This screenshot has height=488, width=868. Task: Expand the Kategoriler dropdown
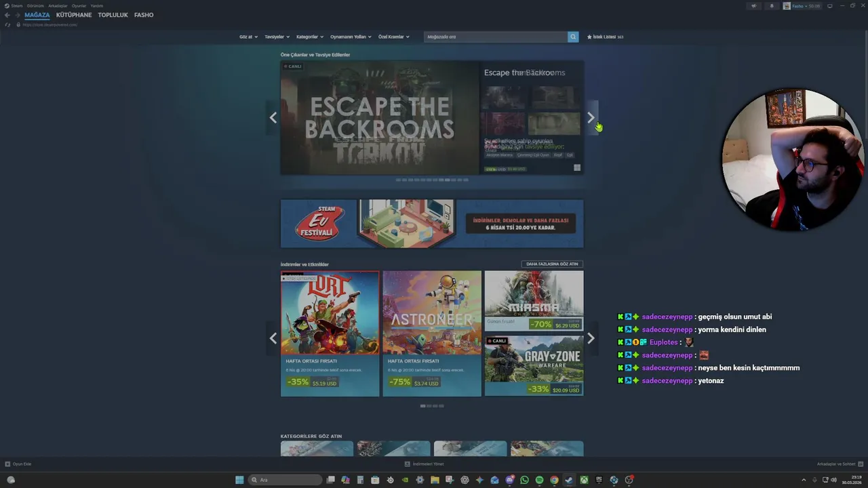click(310, 37)
